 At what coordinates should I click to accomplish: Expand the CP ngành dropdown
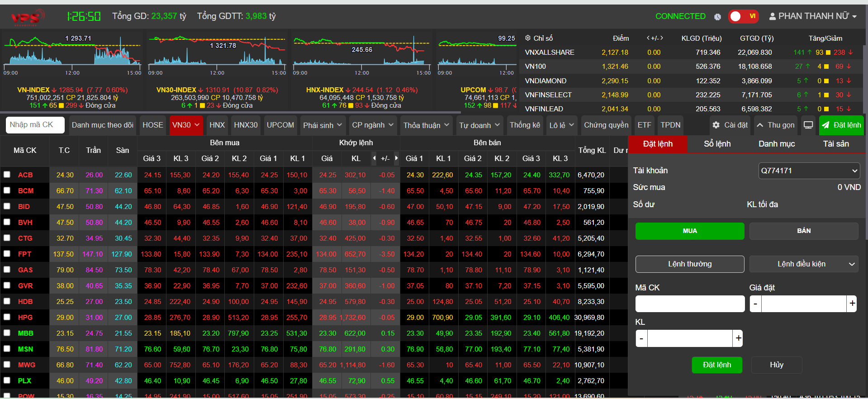tap(373, 125)
